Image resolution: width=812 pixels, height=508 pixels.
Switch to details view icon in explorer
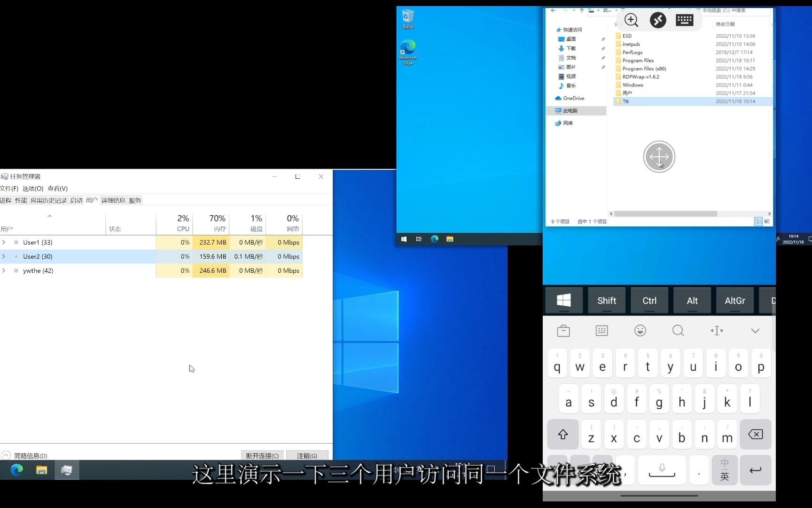[758, 221]
